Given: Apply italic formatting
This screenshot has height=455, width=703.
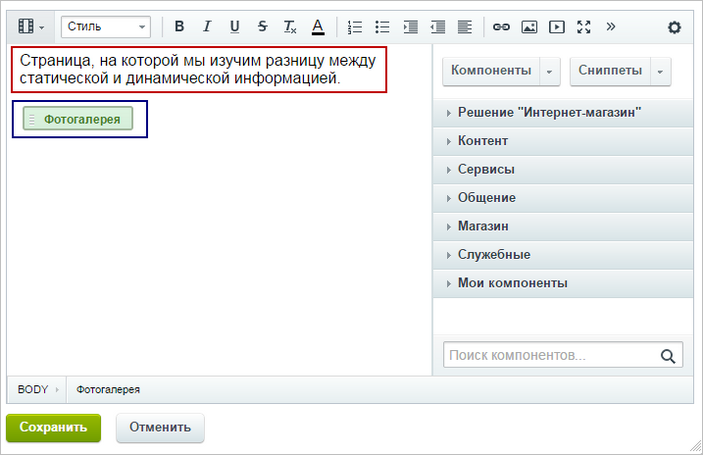Looking at the screenshot, I should tap(207, 27).
